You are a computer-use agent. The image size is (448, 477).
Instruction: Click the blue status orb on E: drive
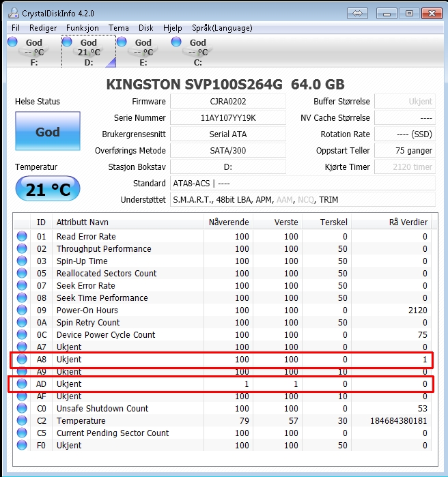(122, 42)
